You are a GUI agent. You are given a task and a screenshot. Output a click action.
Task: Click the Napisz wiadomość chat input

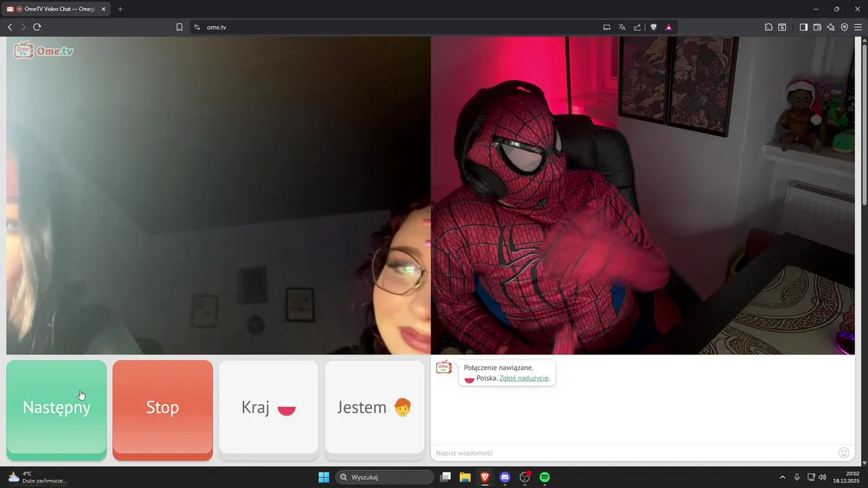pos(634,453)
